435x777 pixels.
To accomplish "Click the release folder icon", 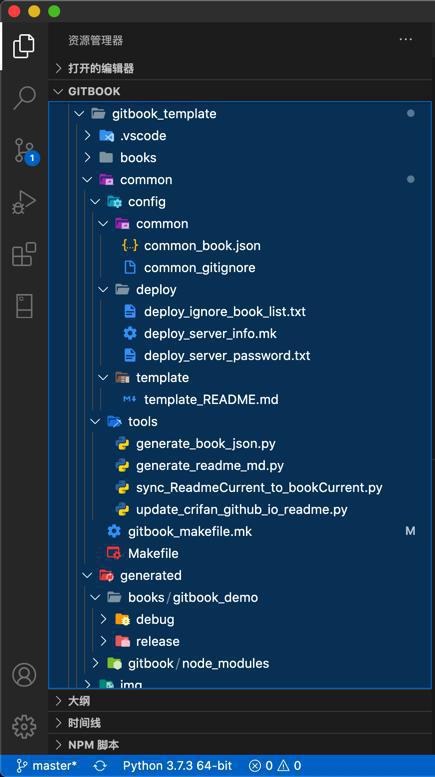I will click(x=122, y=641).
